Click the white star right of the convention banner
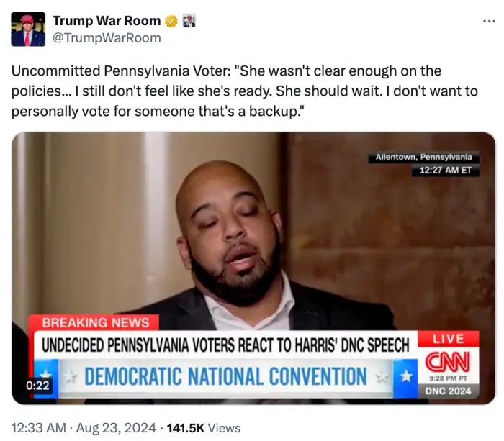 pos(405,376)
